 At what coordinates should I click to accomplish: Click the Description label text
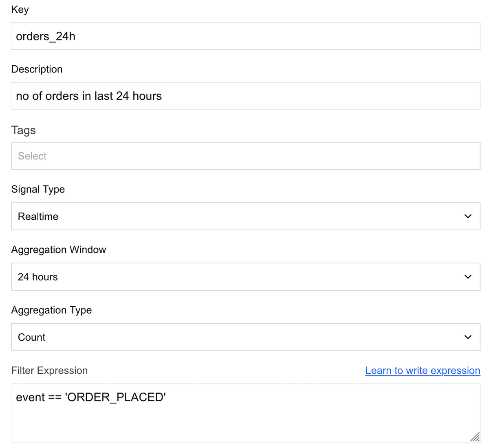click(37, 69)
